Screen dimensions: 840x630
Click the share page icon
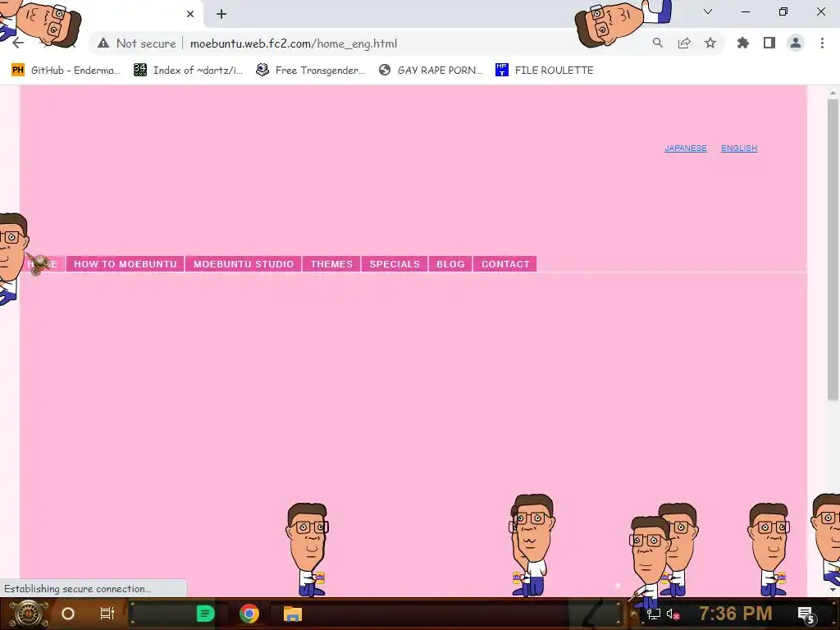tap(684, 43)
